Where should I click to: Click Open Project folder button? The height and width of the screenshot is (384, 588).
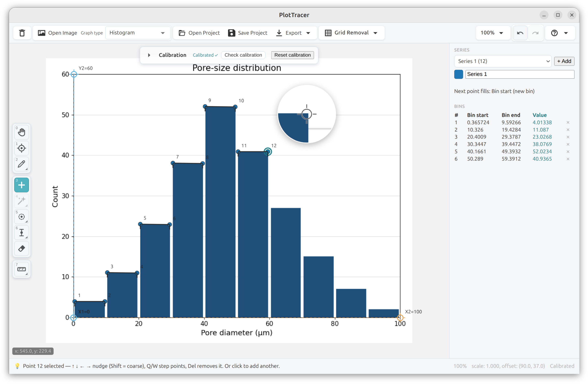tap(199, 33)
